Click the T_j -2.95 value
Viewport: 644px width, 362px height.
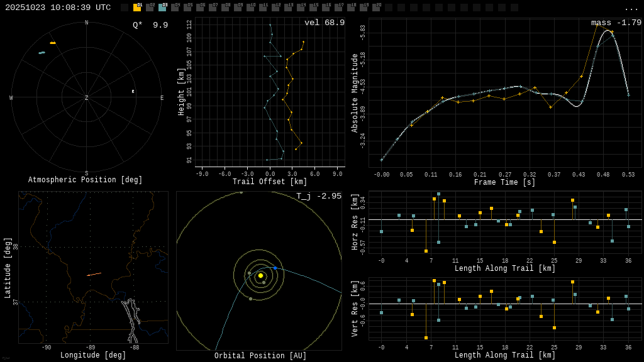click(319, 196)
